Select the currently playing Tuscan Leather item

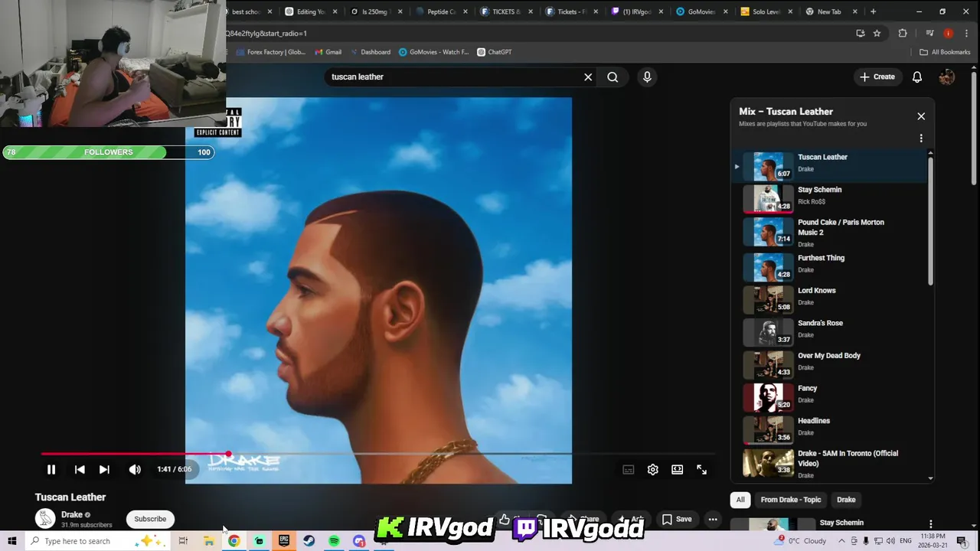click(x=828, y=165)
